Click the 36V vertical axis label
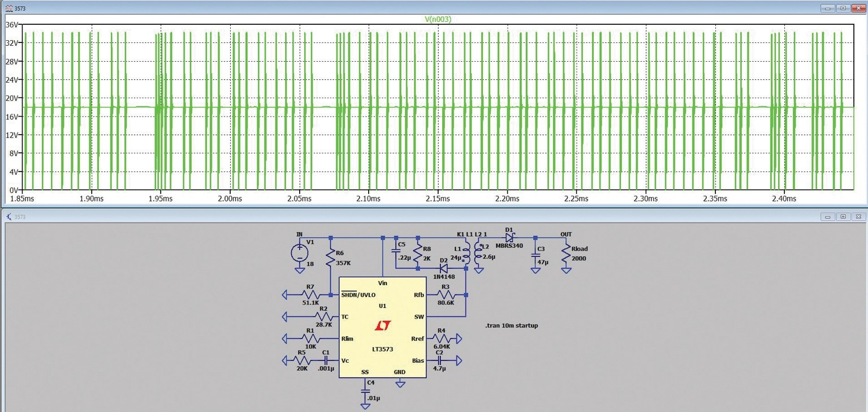 pyautogui.click(x=12, y=24)
